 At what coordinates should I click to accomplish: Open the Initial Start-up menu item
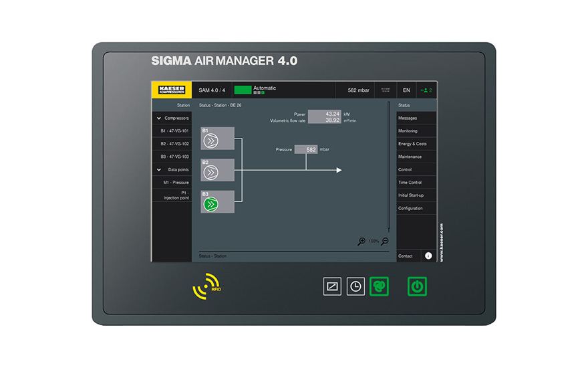tap(416, 195)
